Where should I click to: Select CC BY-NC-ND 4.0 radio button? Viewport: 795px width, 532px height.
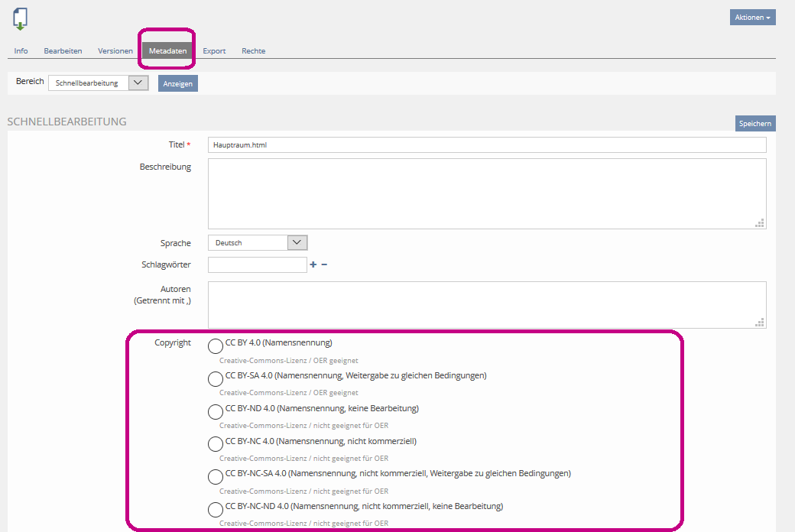coord(216,510)
